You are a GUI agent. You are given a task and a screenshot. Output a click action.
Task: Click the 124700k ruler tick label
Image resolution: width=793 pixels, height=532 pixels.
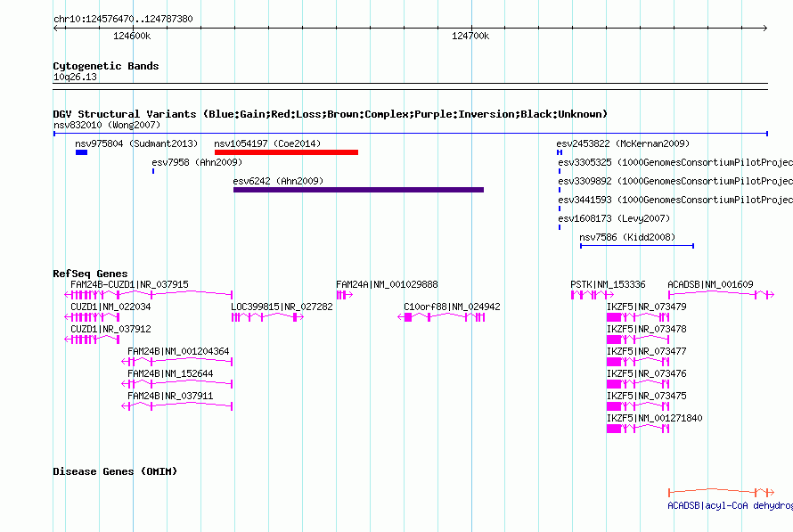click(x=470, y=36)
